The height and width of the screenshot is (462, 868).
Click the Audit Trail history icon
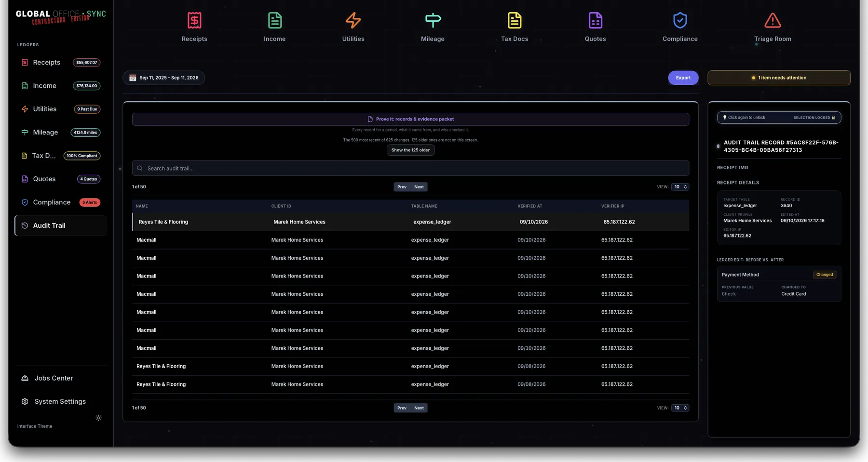coord(25,225)
